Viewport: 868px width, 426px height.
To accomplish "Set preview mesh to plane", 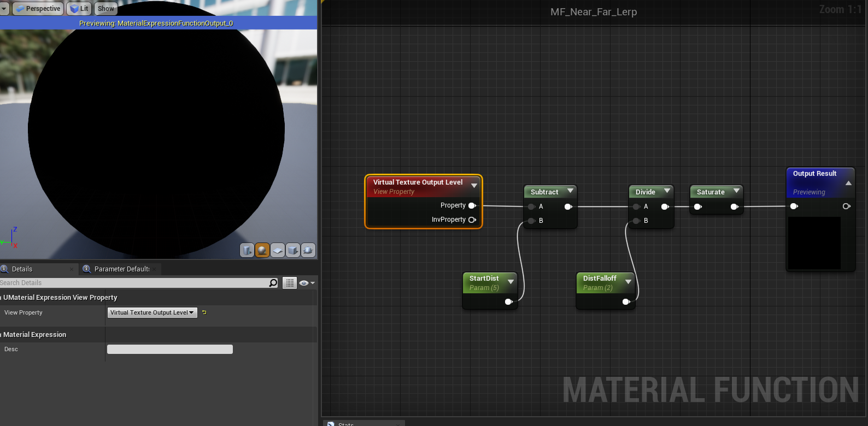I will pos(278,250).
